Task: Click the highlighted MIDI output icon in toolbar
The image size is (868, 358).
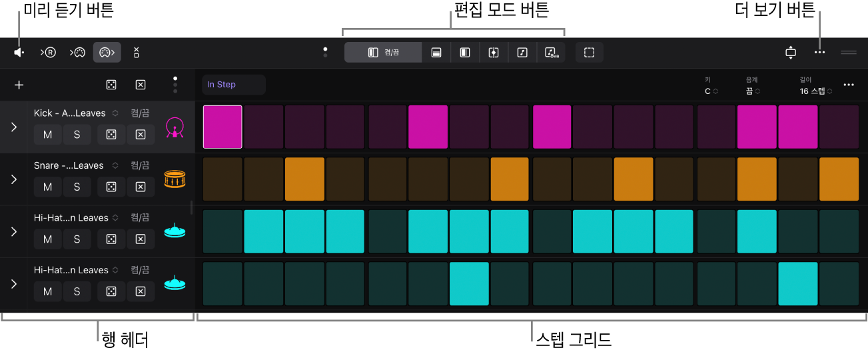Action: [107, 52]
